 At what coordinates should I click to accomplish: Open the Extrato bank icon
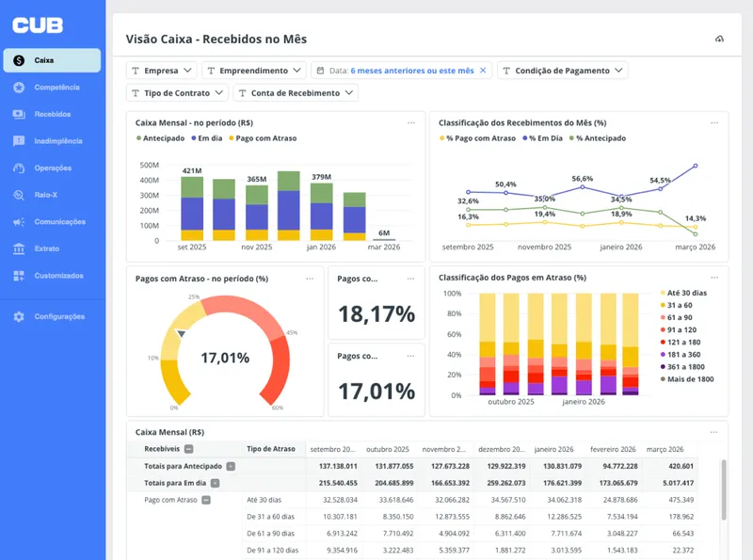(x=19, y=248)
